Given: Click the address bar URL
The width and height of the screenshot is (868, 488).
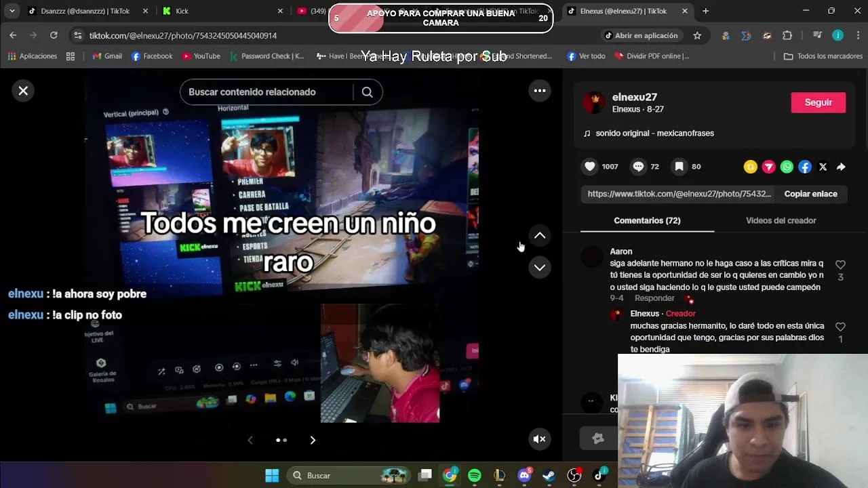Looking at the screenshot, I should pos(183,35).
